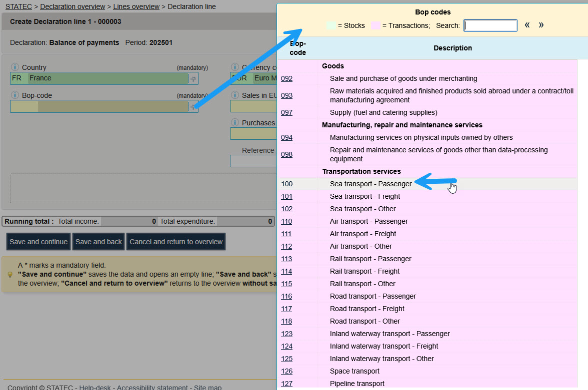
Task: Click the Bop codes search field
Action: click(x=490, y=25)
